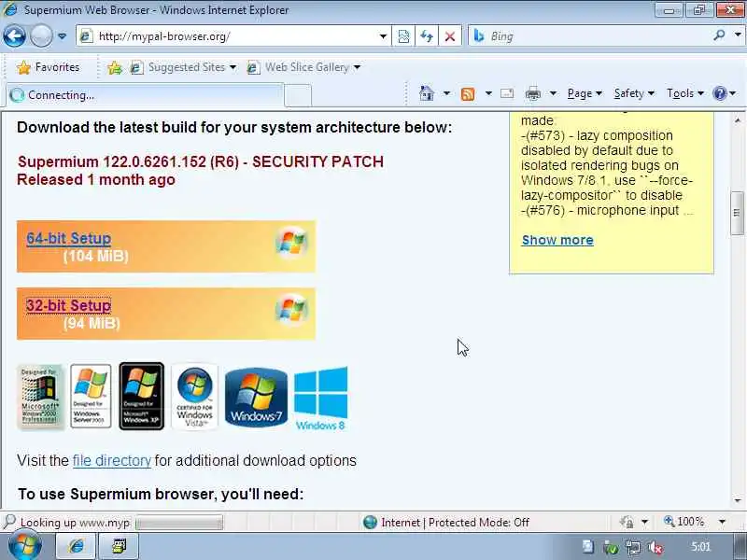The image size is (747, 560).
Task: Click the Add to Favorites Bar icon
Action: (114, 68)
